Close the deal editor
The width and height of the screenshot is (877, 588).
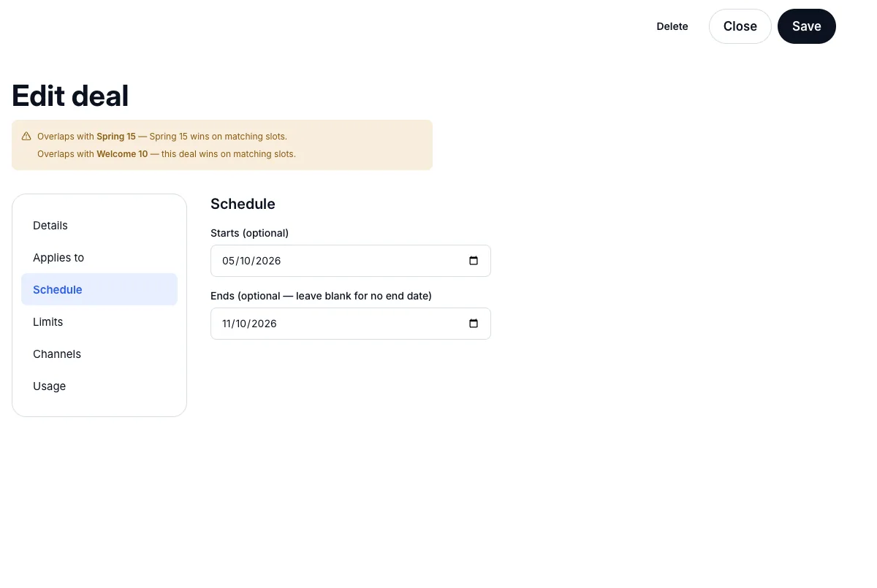point(740,26)
